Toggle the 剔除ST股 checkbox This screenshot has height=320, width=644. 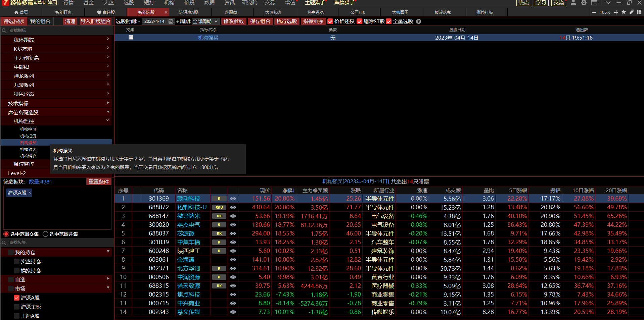[360, 21]
